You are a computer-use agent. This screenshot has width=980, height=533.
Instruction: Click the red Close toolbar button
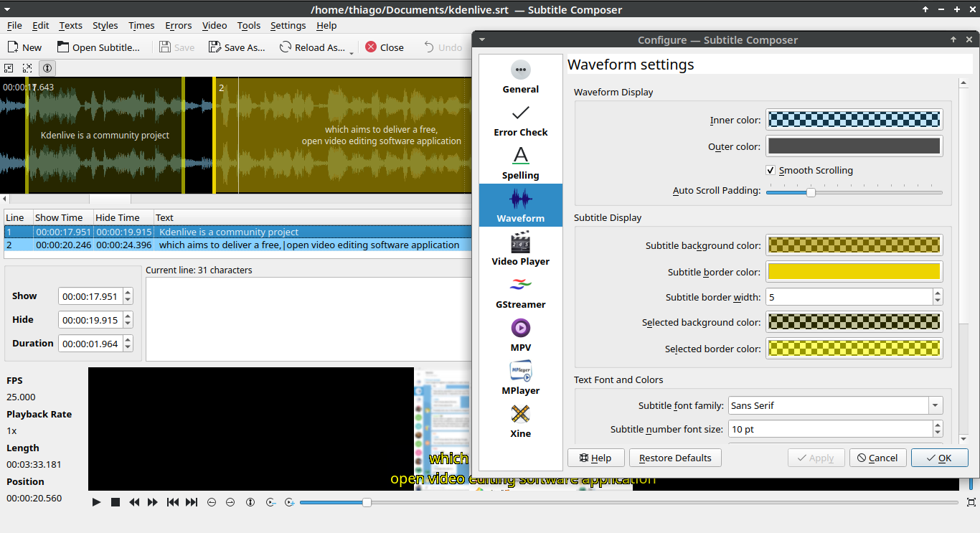pyautogui.click(x=385, y=47)
